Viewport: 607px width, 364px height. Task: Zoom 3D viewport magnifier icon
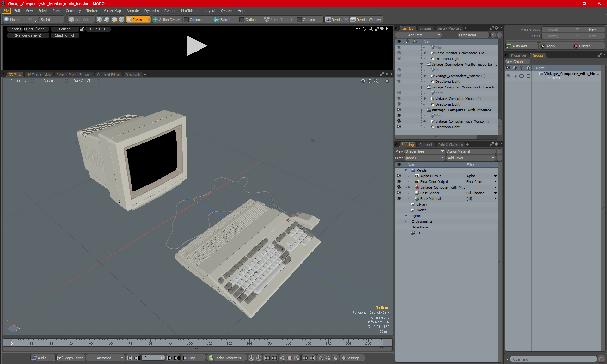click(x=376, y=81)
